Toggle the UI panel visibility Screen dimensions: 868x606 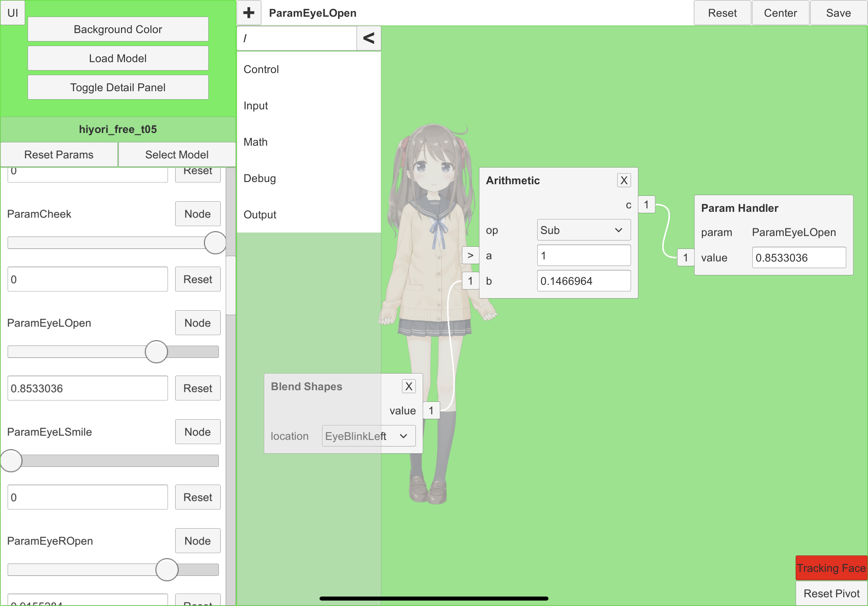pos(12,13)
